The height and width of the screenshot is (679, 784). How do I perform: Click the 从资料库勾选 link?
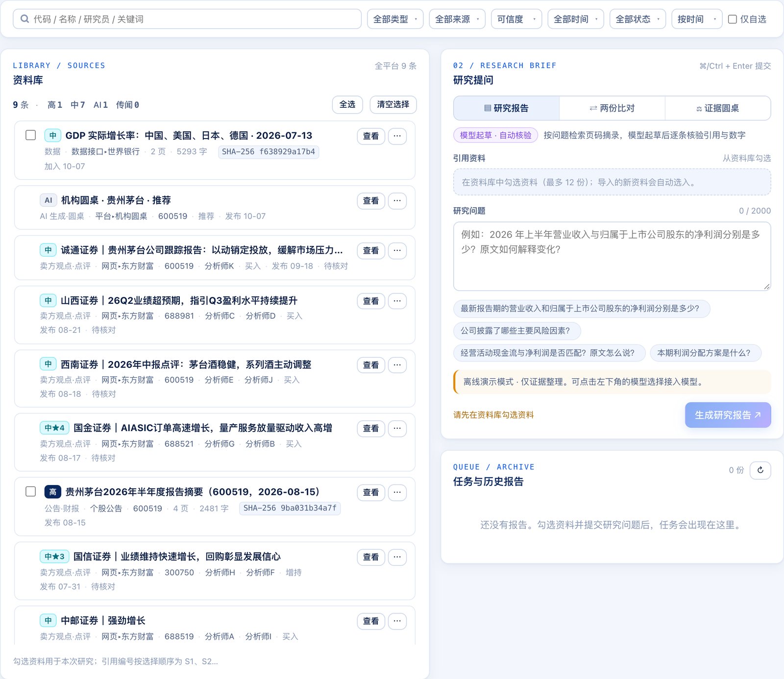tap(746, 158)
